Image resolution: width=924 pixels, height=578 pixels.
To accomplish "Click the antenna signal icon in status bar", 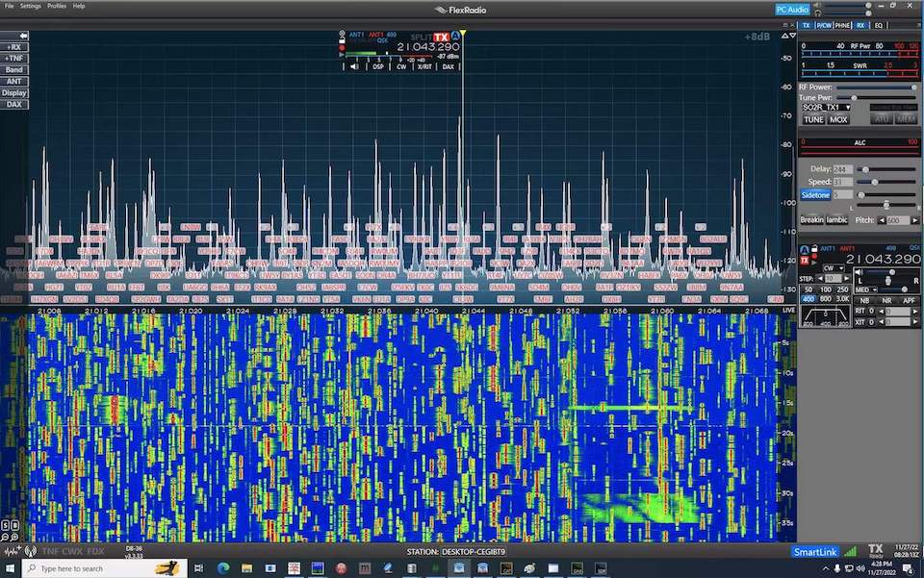I will (x=31, y=551).
